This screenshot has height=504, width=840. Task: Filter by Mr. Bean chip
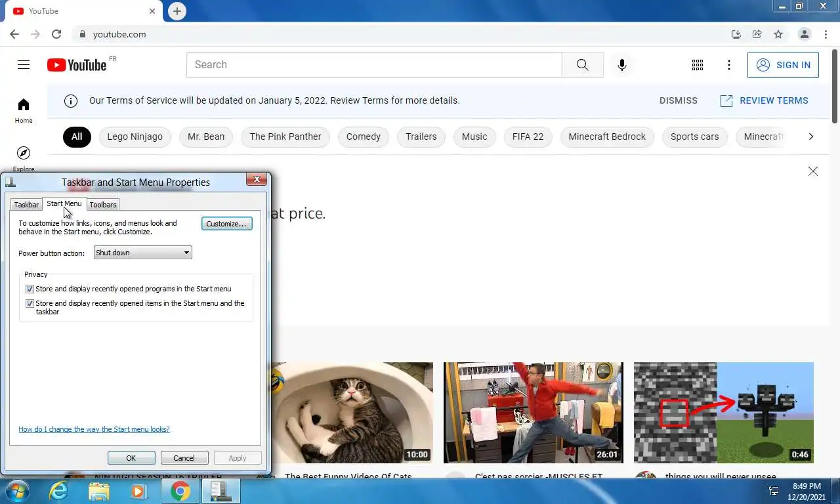[x=206, y=136]
